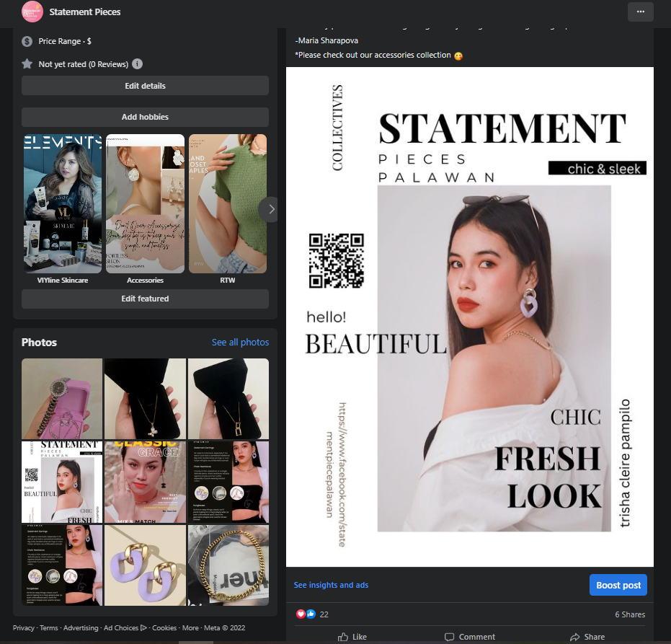Open the three-dot page options menu
Viewport: 671px width, 644px height.
point(640,12)
